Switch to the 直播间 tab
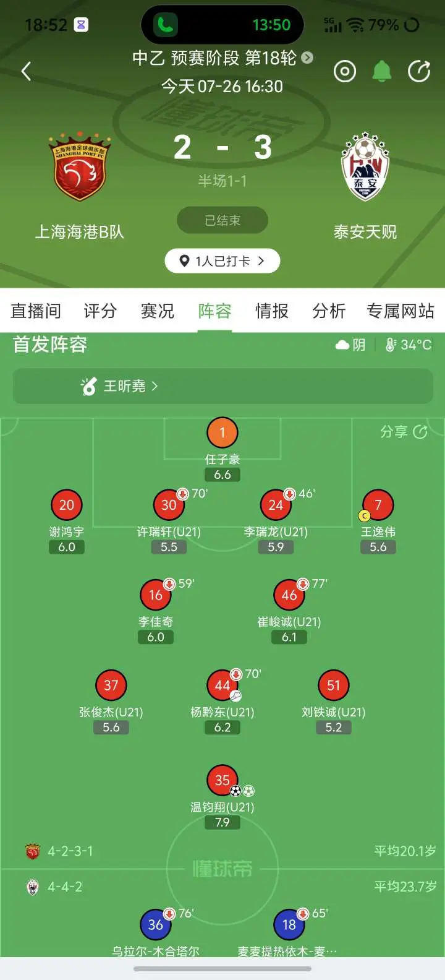 (x=36, y=311)
